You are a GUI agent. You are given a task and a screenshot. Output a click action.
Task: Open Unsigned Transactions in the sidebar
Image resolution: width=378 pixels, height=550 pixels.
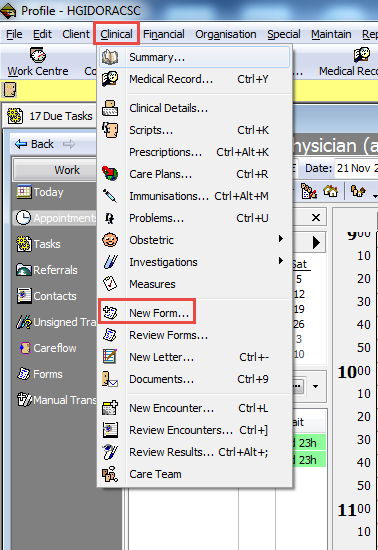(56, 322)
